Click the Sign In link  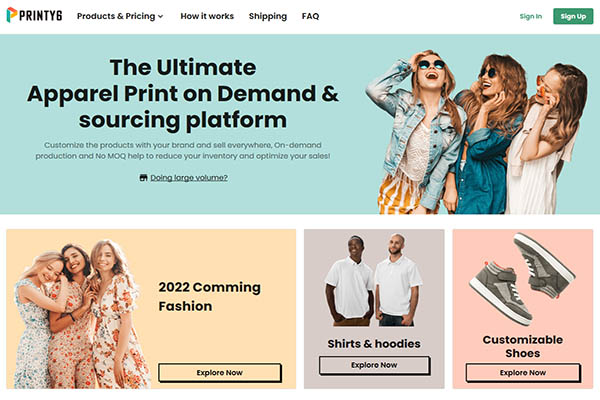tap(531, 16)
